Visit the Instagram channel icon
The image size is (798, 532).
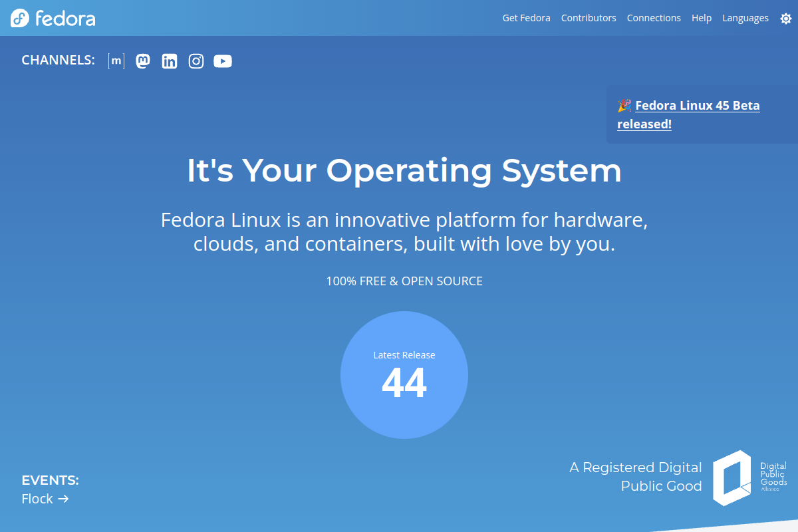coord(196,61)
